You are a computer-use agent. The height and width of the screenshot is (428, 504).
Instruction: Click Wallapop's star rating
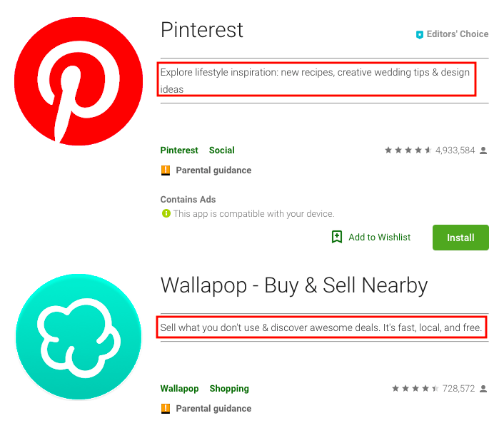[x=415, y=389]
